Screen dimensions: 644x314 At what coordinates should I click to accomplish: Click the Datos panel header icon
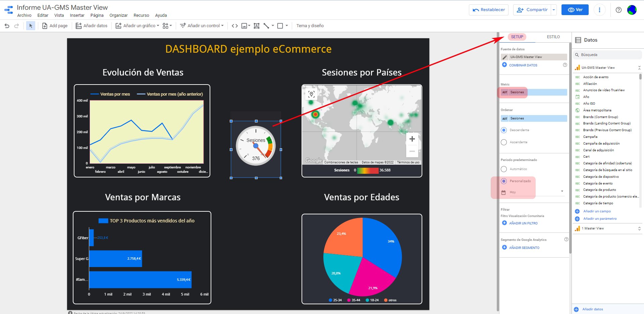coord(578,40)
